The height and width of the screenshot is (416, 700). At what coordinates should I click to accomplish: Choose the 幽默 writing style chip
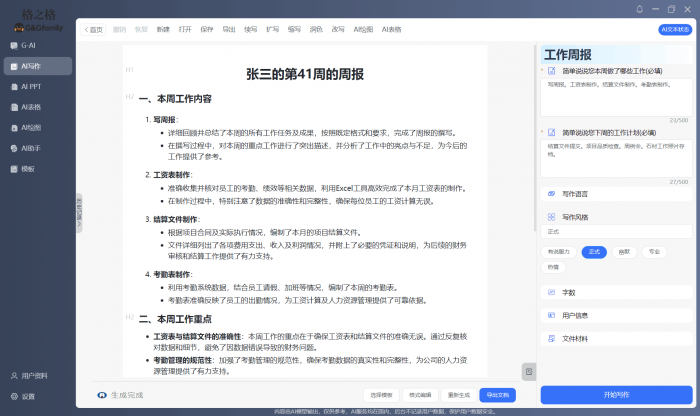[623, 252]
